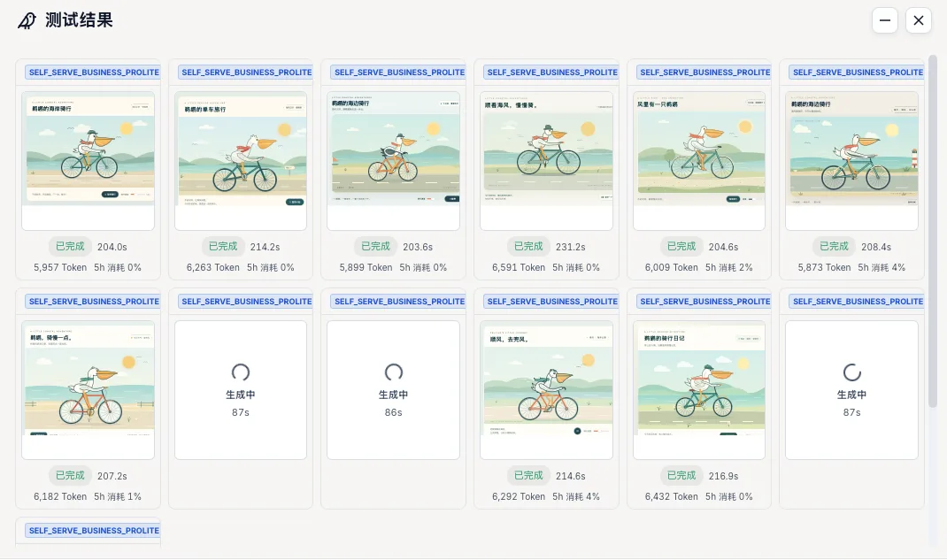Click the "5,957 Token" count
Image resolution: width=947 pixels, height=560 pixels.
[x=60, y=267]
